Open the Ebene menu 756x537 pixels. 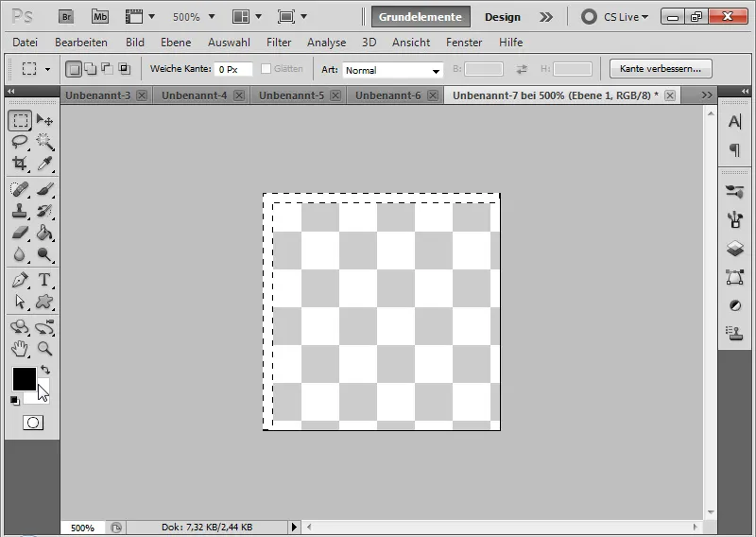pyautogui.click(x=176, y=43)
